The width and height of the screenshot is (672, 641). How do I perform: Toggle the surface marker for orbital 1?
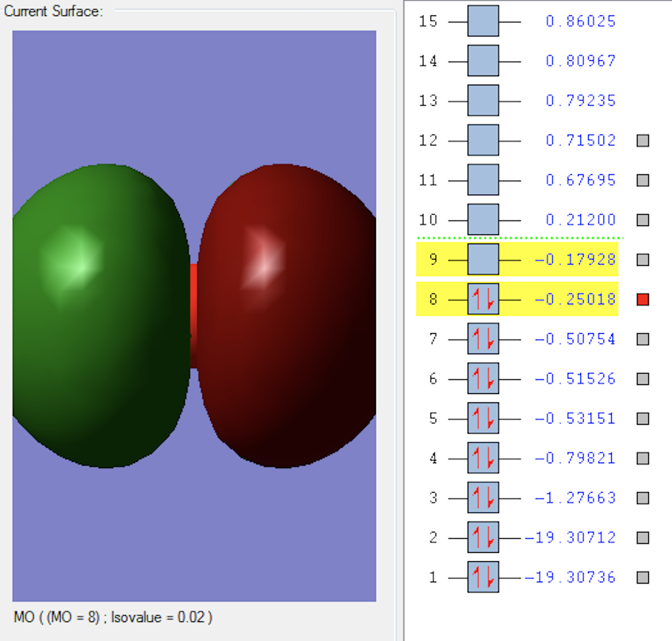coord(643,577)
